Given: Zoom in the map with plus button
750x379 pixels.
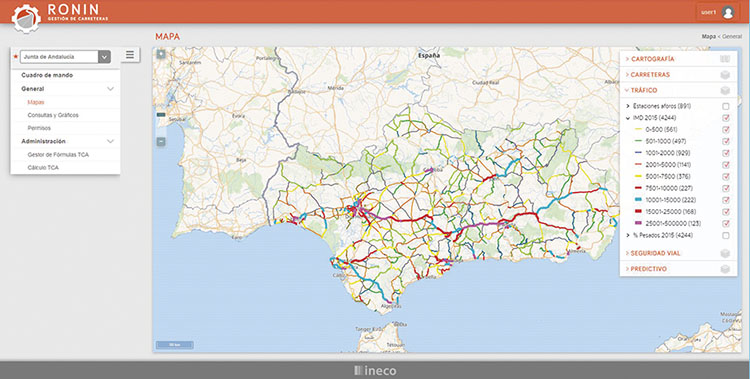Looking at the screenshot, I should [x=161, y=54].
